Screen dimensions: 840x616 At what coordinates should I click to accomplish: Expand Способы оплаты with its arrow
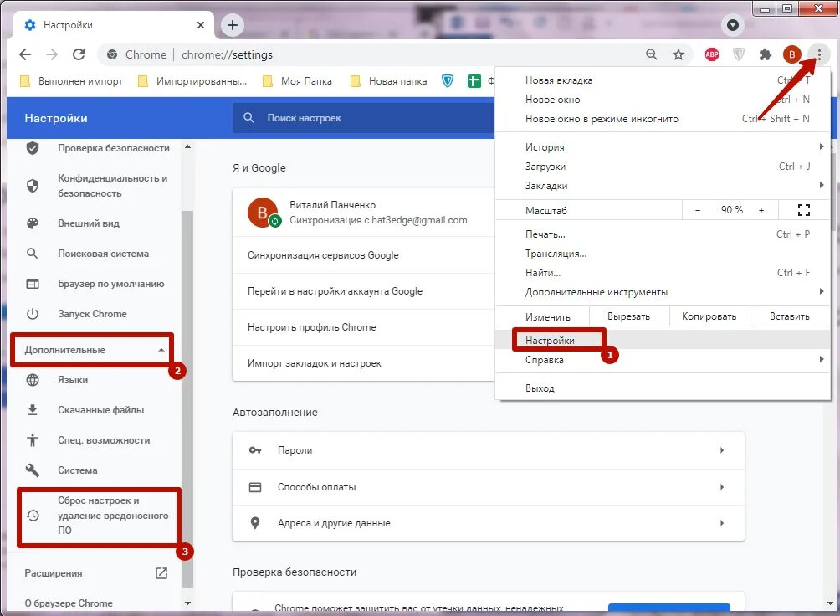(722, 487)
